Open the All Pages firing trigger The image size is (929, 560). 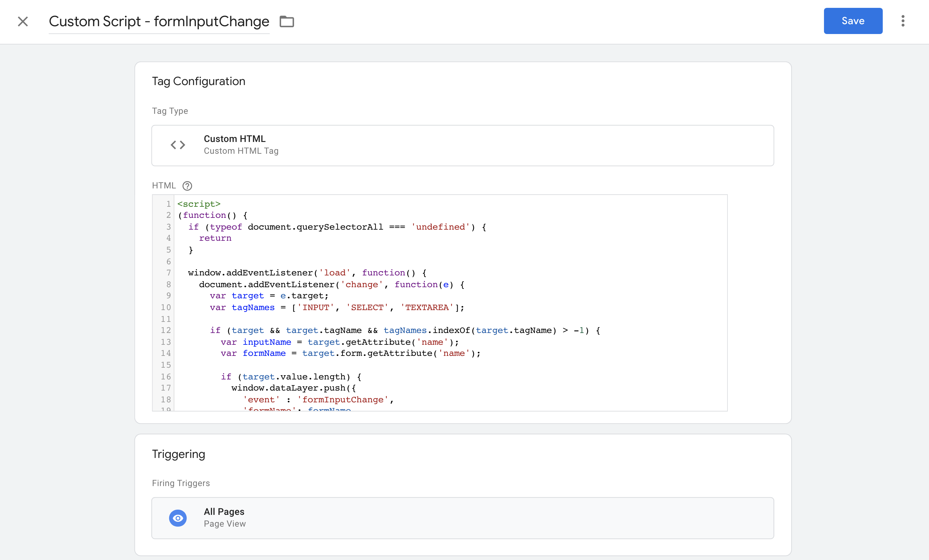(463, 518)
